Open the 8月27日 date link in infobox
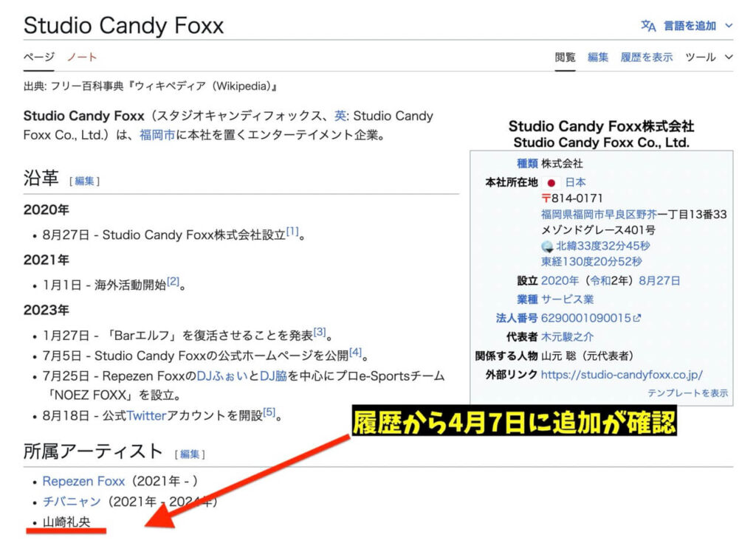The height and width of the screenshot is (540, 756). tap(659, 281)
